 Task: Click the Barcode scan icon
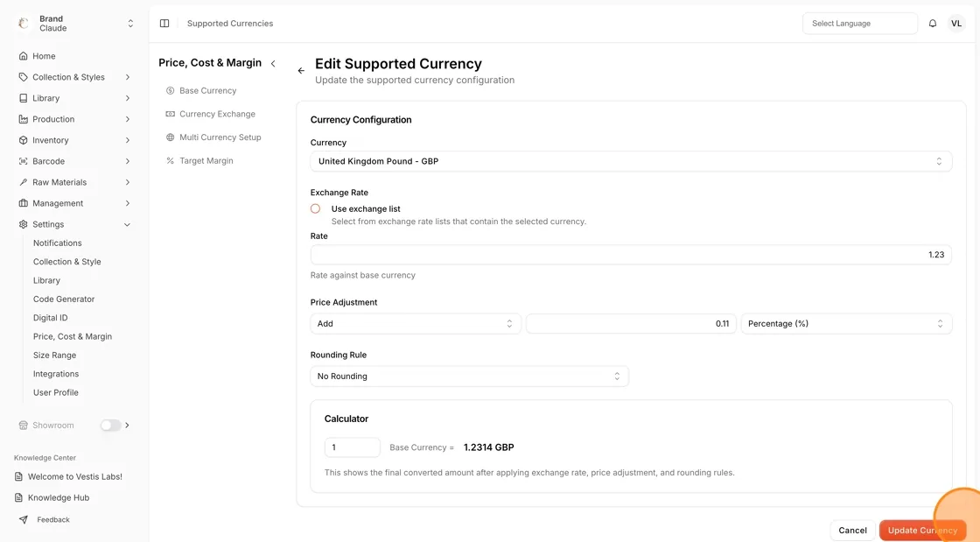tap(23, 161)
